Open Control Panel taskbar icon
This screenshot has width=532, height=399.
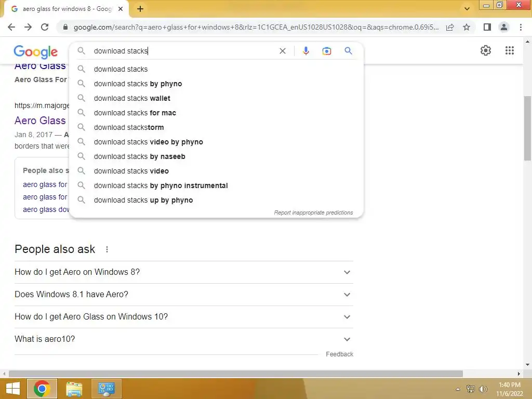(x=106, y=389)
